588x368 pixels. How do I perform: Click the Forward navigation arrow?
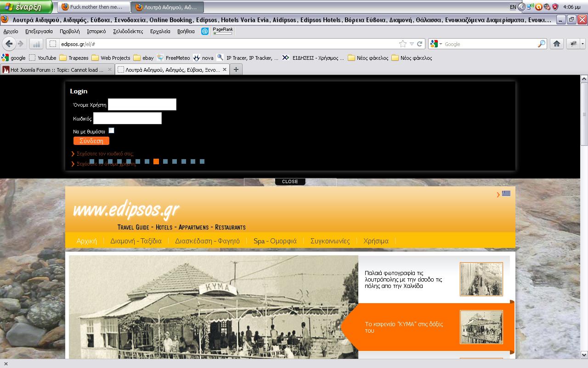coord(20,44)
